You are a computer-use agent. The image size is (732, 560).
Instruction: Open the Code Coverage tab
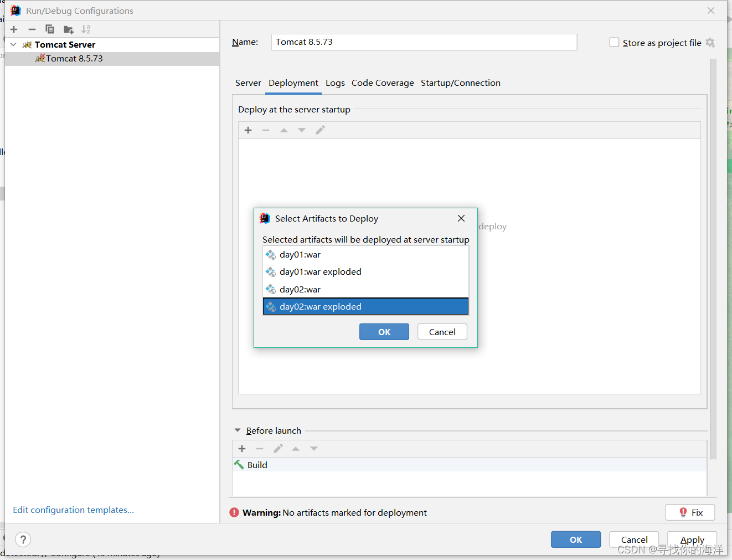pyautogui.click(x=383, y=83)
